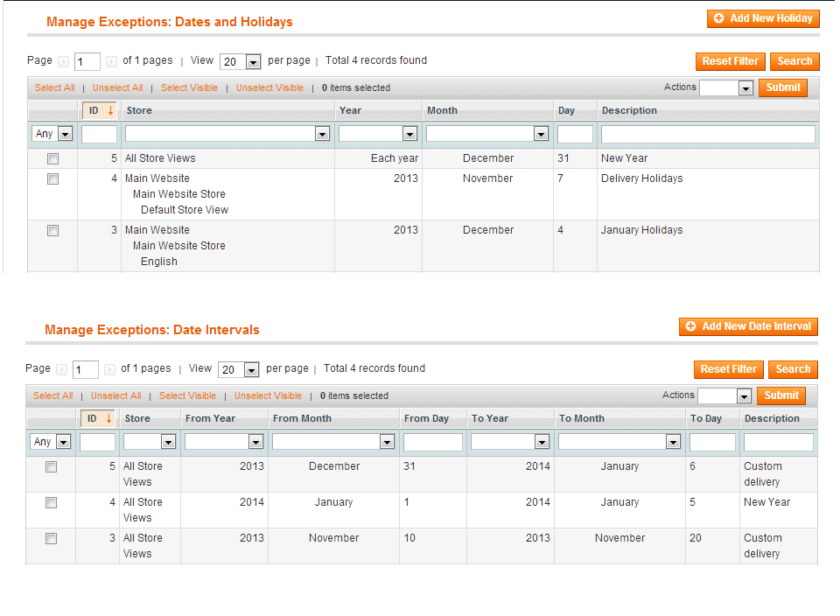Screen dimensions: 840x616
Task: Click the Description filter input field
Action: click(x=707, y=133)
